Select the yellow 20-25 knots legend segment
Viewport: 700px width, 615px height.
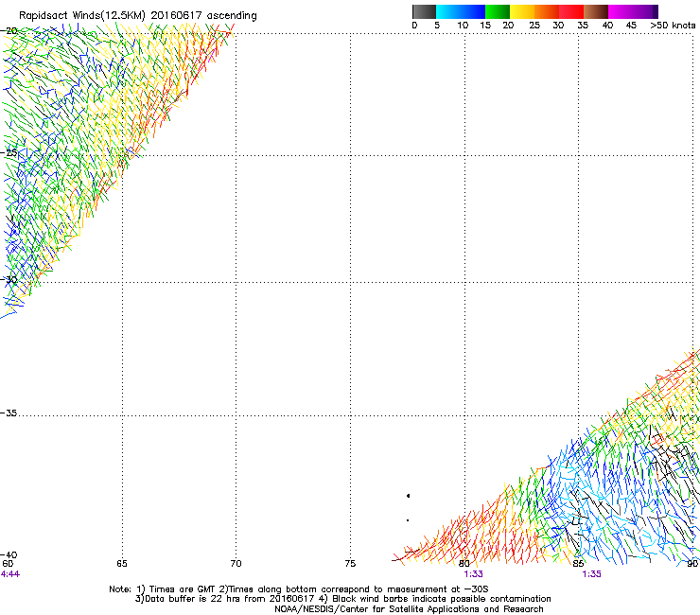[x=522, y=11]
